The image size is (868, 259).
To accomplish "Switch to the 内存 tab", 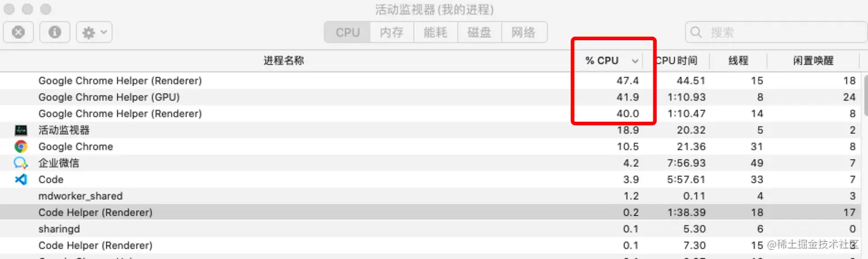I will (x=392, y=33).
